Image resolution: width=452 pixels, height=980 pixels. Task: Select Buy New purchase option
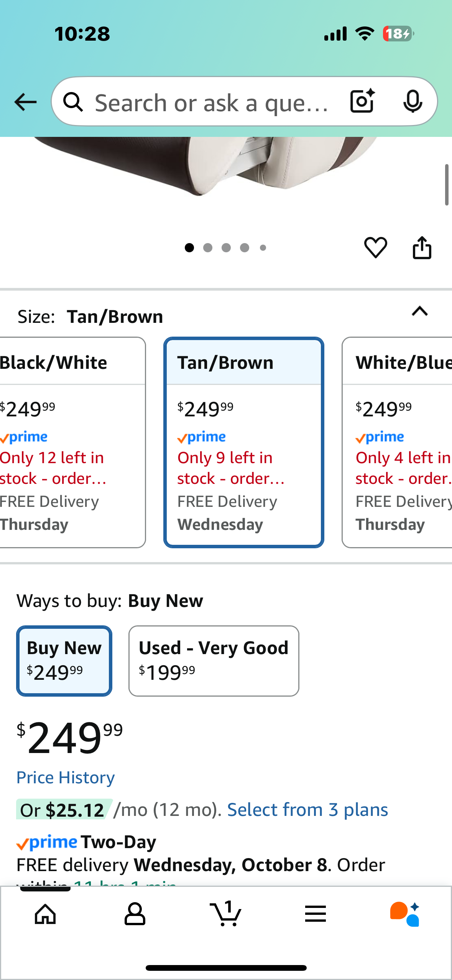click(64, 661)
